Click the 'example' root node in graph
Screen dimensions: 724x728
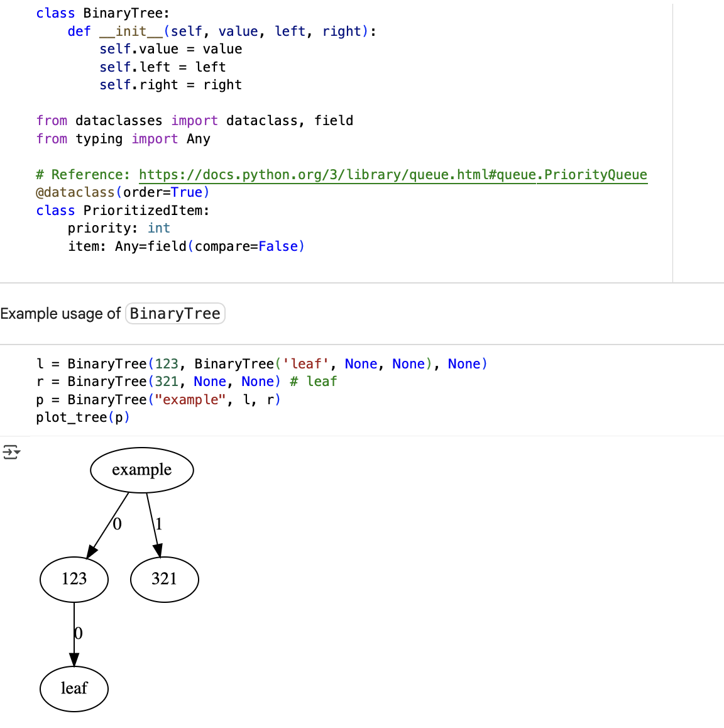(141, 470)
